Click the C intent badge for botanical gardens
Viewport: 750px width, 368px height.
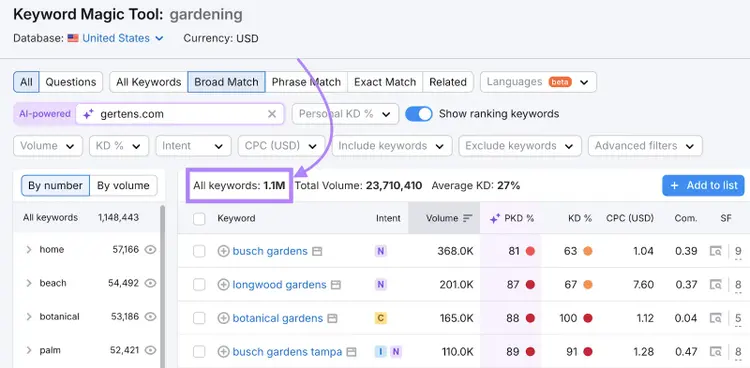tap(380, 318)
